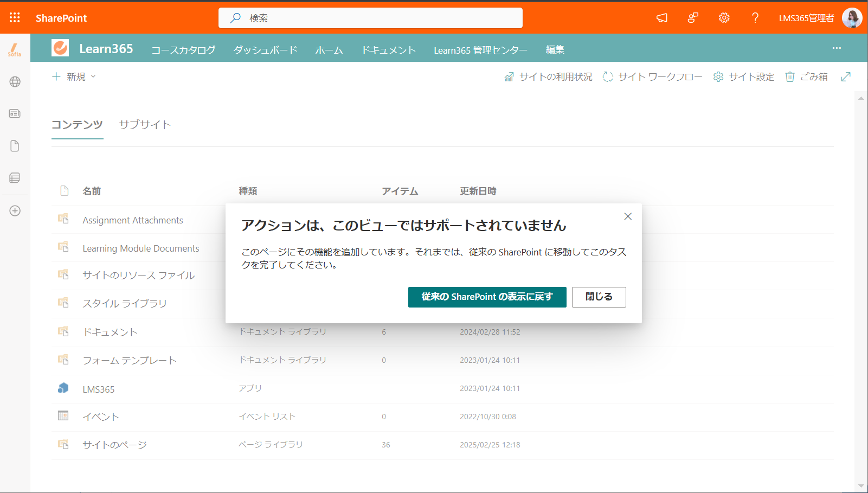Open サイト設定 site settings
The width and height of the screenshot is (868, 493).
744,77
